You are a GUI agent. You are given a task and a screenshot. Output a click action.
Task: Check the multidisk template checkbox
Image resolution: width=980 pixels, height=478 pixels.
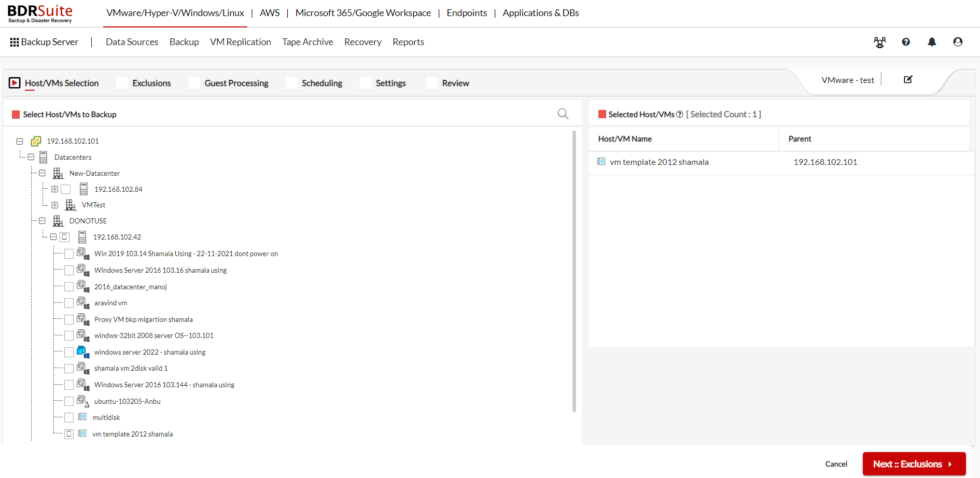pos(69,417)
